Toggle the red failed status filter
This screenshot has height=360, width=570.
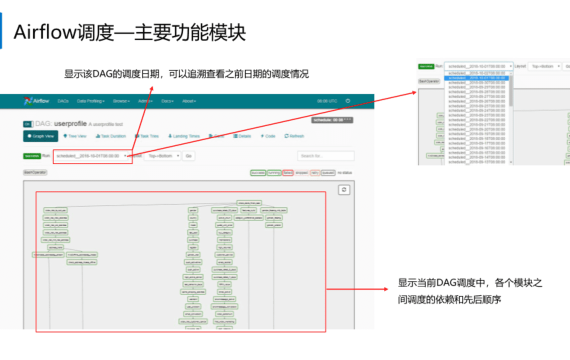click(x=288, y=173)
